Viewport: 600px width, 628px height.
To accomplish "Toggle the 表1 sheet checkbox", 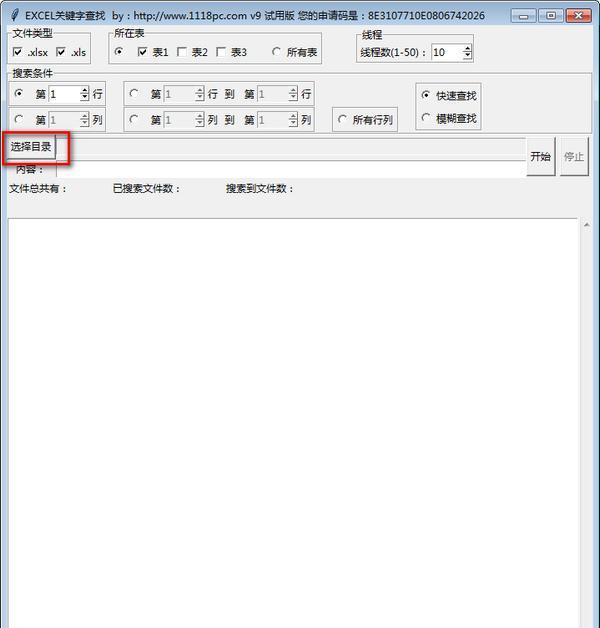I will point(142,52).
